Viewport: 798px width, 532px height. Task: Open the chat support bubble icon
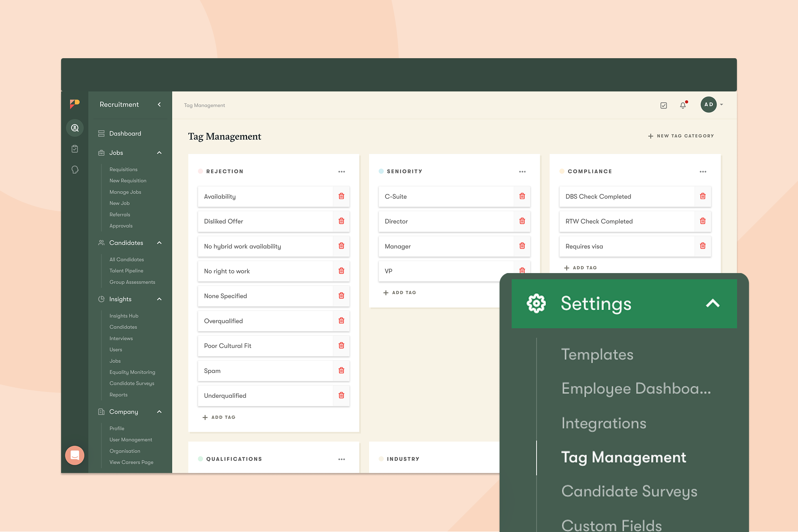75,456
